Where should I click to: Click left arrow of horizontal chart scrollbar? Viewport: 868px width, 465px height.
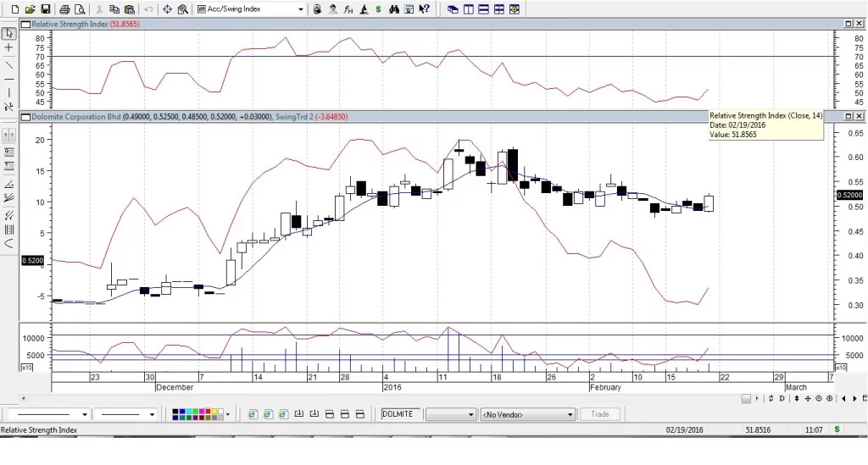23,398
